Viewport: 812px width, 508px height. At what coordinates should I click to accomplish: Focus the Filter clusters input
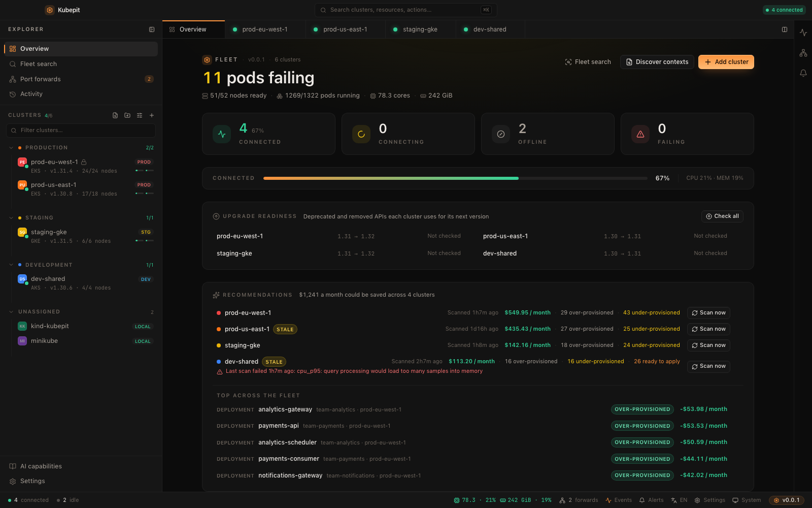click(x=81, y=131)
